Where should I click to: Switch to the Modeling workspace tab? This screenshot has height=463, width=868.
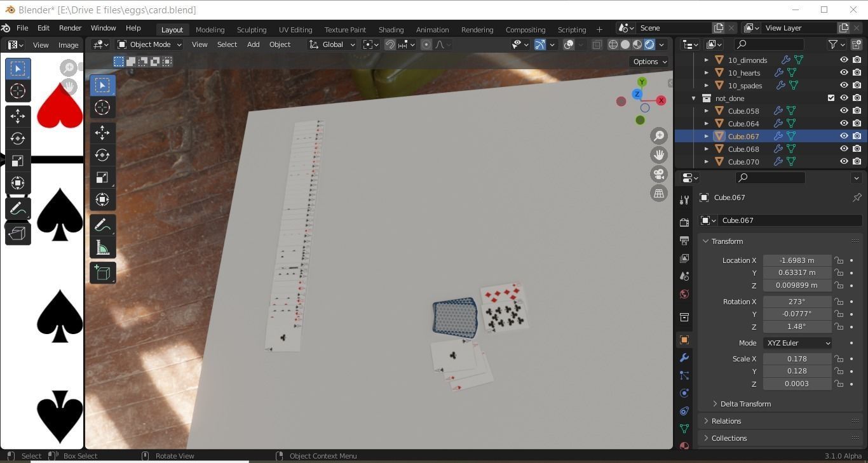pos(210,30)
